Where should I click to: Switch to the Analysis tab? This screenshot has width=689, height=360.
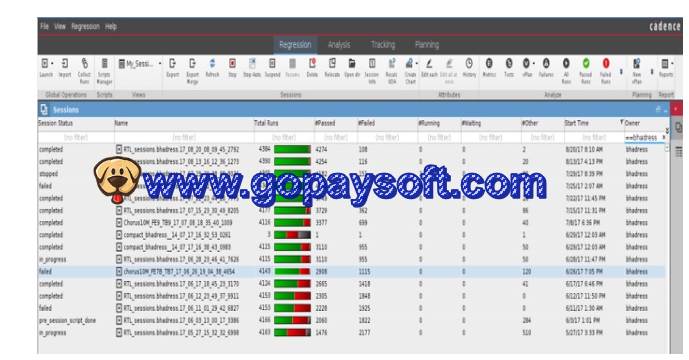click(339, 45)
